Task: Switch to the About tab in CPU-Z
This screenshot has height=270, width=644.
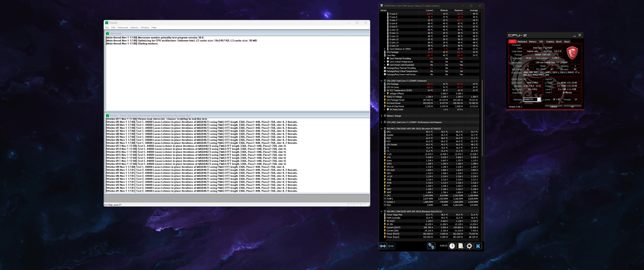Action: pyautogui.click(x=567, y=42)
